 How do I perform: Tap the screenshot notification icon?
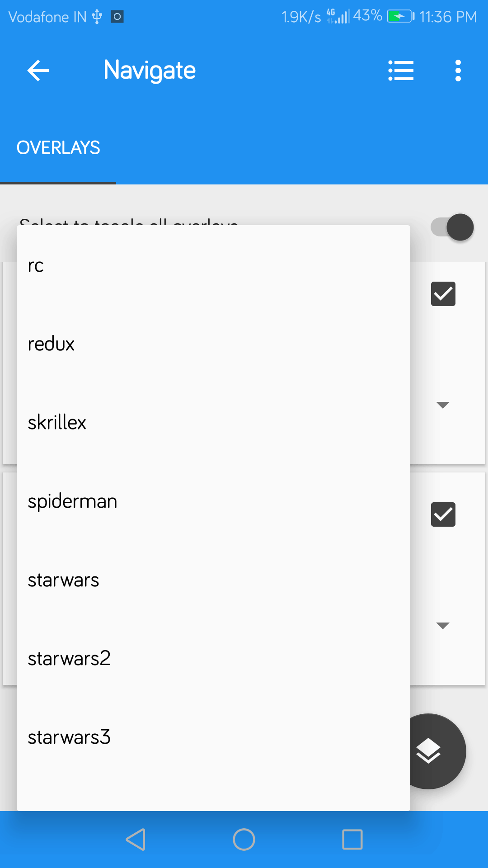[117, 17]
